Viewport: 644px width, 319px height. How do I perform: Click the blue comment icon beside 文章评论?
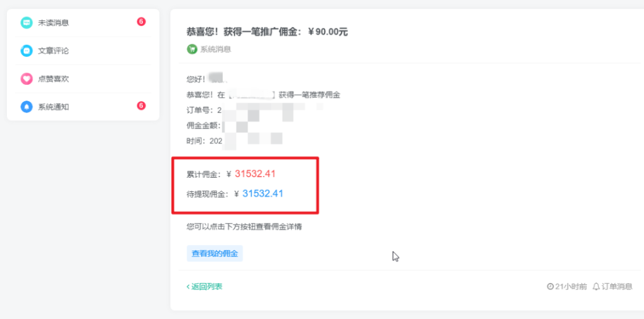27,51
